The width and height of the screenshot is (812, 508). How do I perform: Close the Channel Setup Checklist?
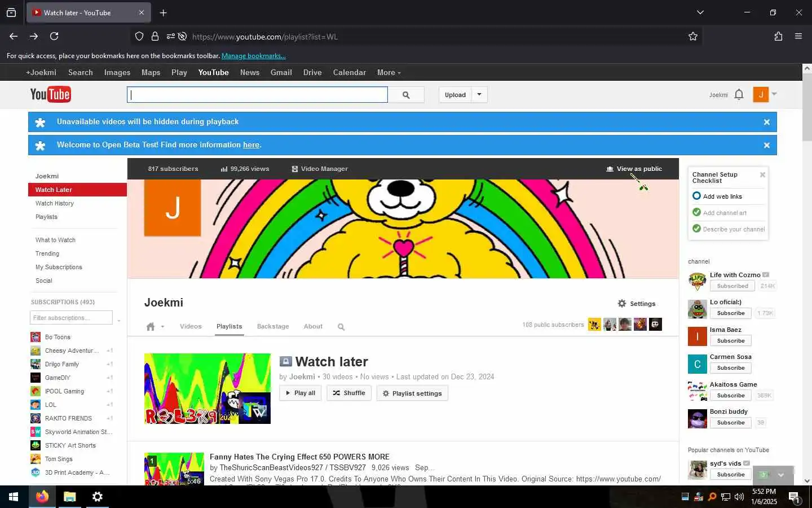tap(762, 175)
